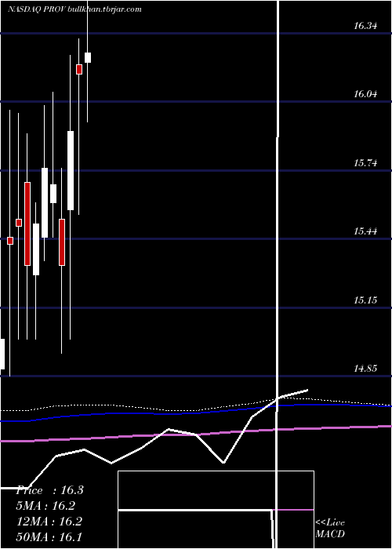Click the topmost white candle near 16.24
The image size is (392, 549).
click(88, 57)
